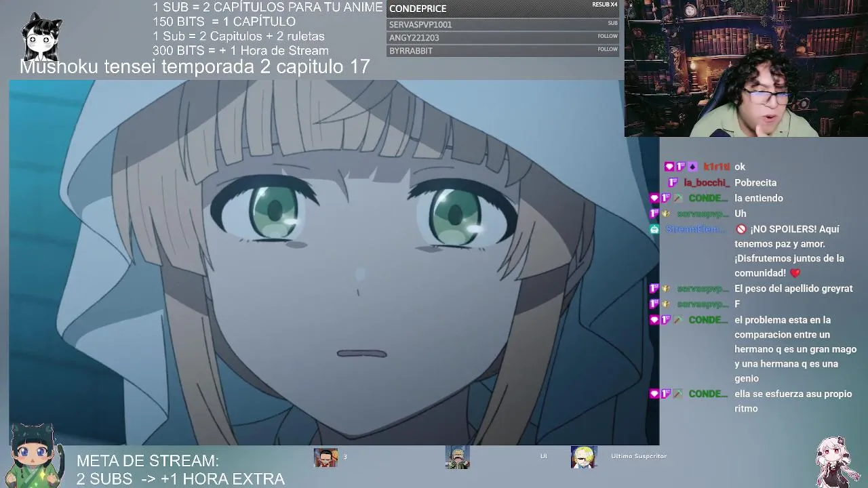This screenshot has height=488, width=868.
Task: Click pickaxe badge on 'ella se esfuerza' row
Action: pyautogui.click(x=677, y=394)
